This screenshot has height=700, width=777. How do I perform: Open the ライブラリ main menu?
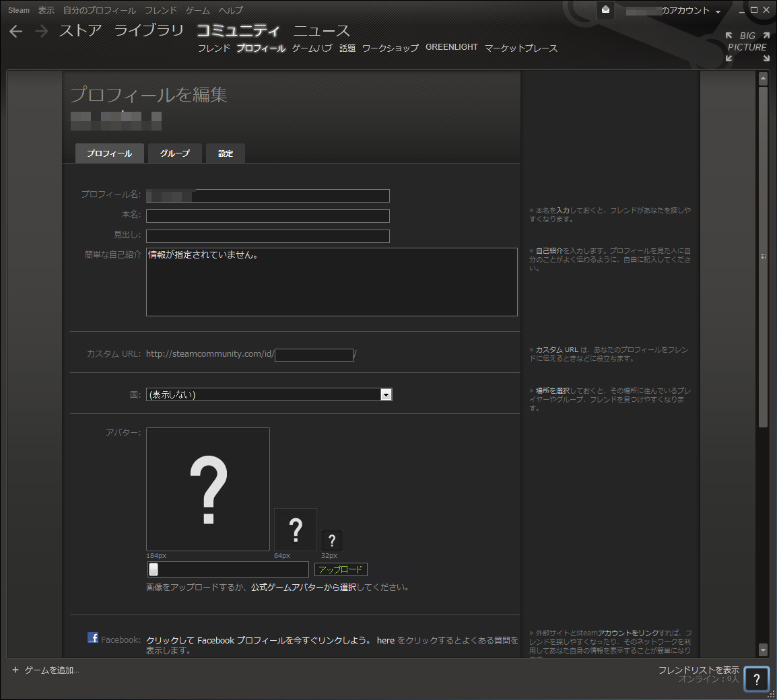(149, 31)
